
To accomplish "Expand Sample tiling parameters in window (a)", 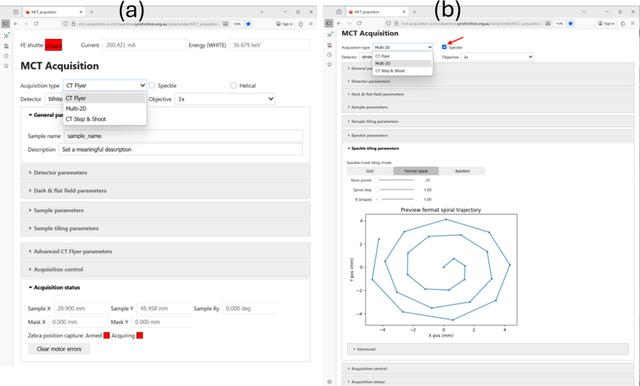I will [x=165, y=228].
